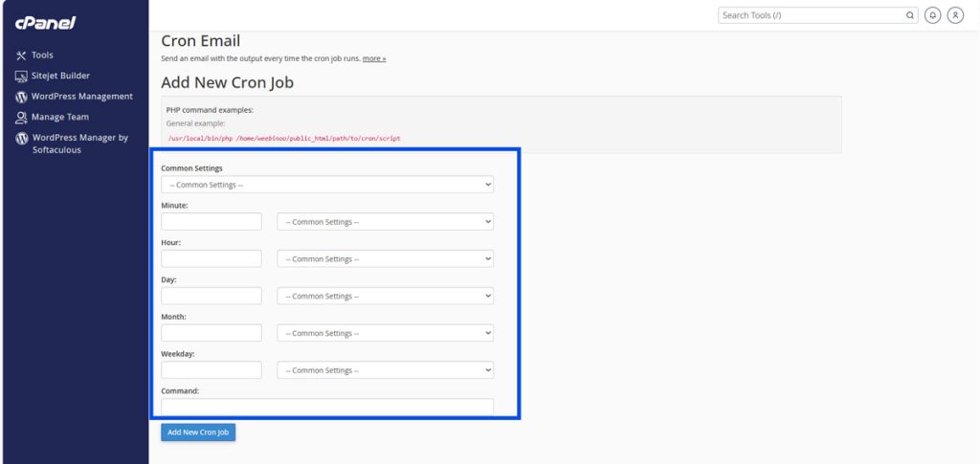
Task: Open the Tools sidebar icon
Action: (x=21, y=55)
